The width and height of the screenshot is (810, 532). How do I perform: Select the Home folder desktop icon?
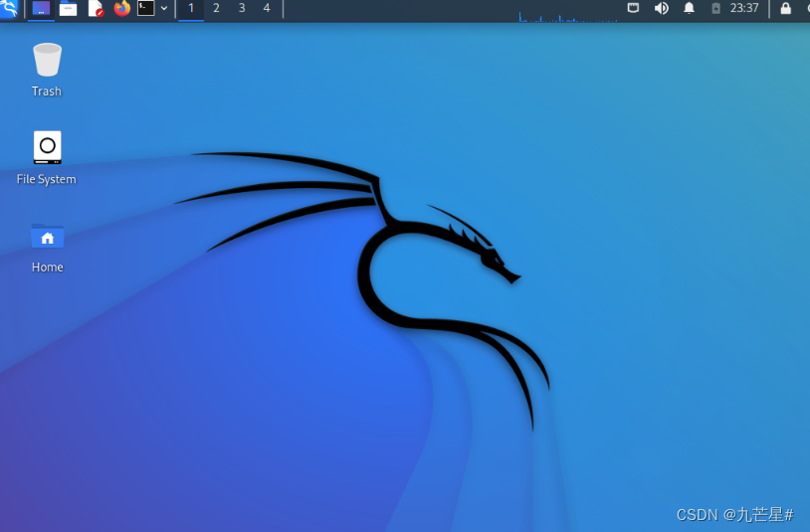pos(48,248)
